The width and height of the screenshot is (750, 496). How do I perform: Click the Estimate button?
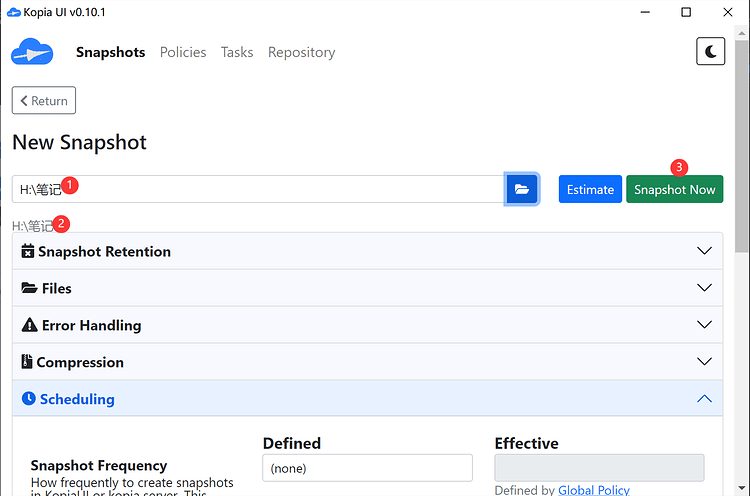coord(590,189)
